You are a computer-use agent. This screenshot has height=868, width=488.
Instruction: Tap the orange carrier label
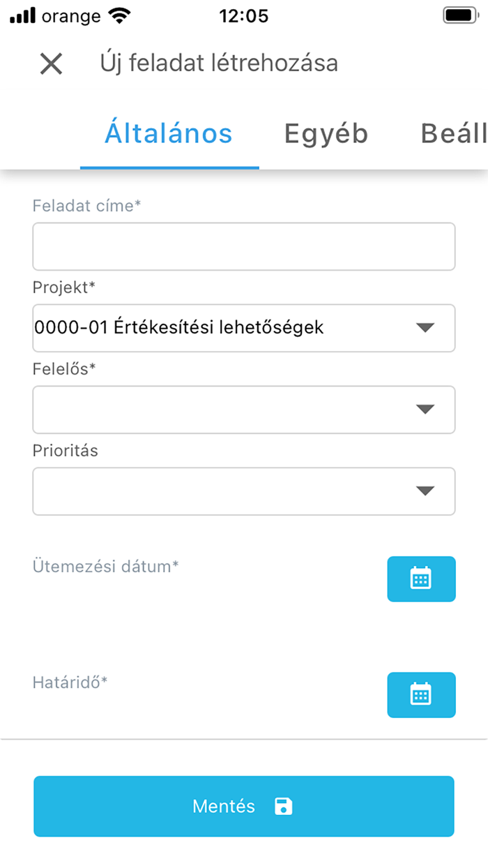click(70, 16)
